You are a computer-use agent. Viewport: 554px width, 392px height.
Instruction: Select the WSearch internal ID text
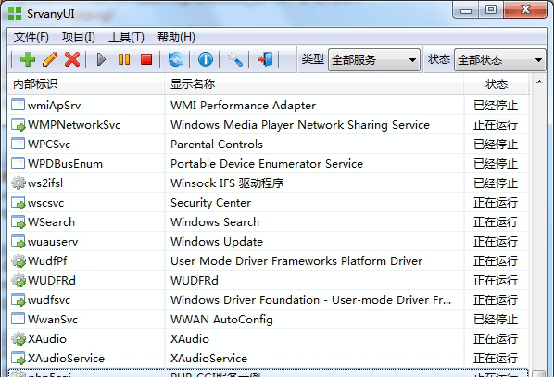coord(51,222)
